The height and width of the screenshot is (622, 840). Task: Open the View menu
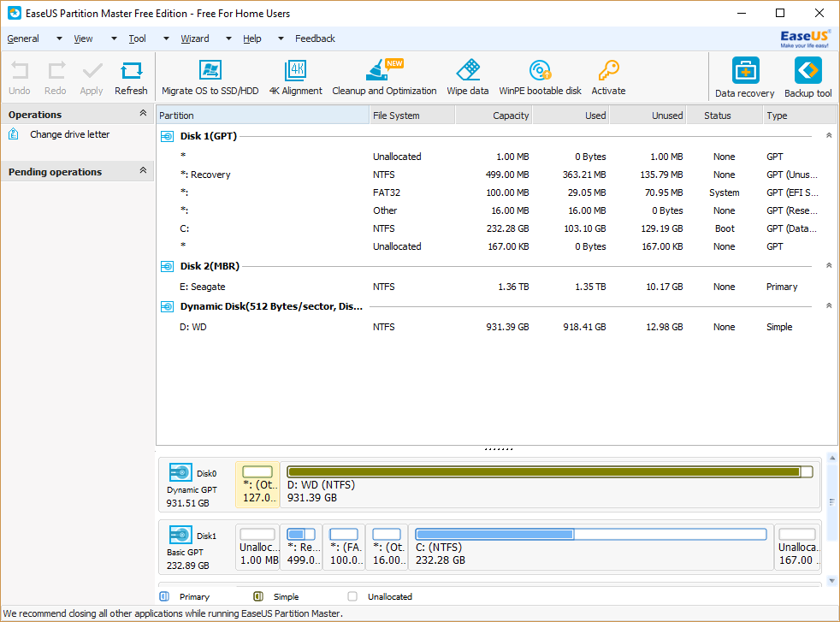point(83,39)
